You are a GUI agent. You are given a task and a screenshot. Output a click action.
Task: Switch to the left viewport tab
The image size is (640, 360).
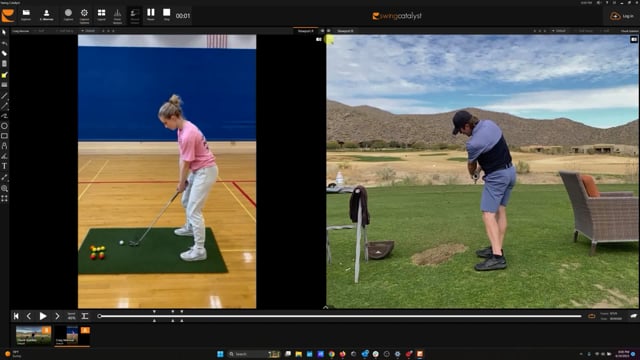[305, 31]
